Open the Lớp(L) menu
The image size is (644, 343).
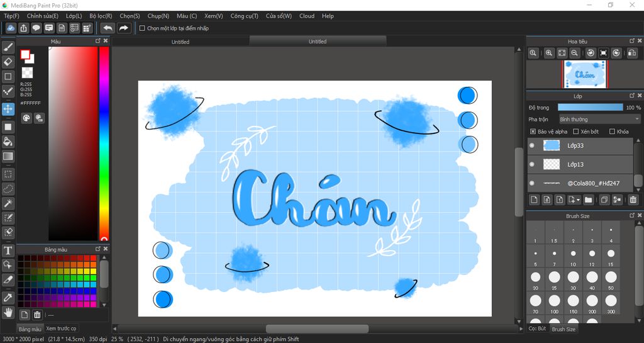coord(74,16)
